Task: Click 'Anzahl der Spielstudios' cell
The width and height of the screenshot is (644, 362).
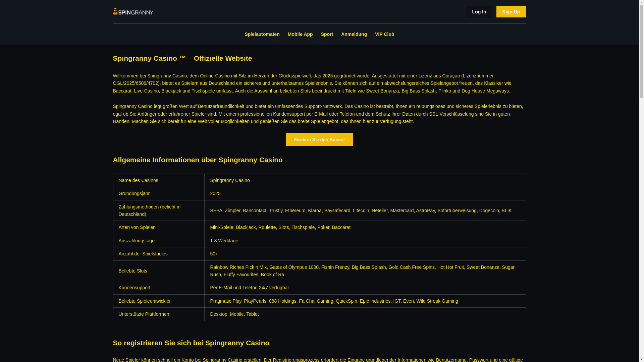Action: coord(159,254)
